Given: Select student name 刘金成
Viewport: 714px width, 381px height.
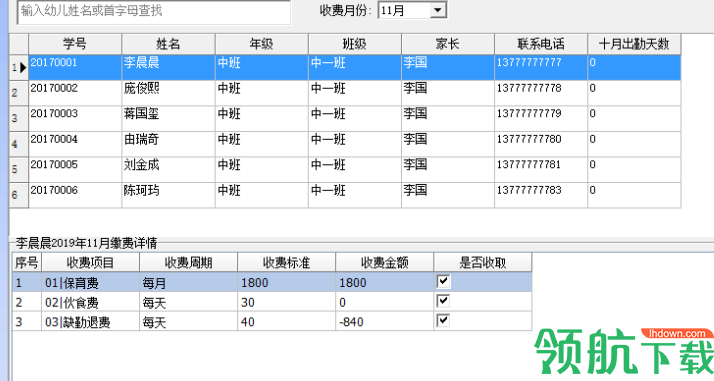Looking at the screenshot, I should click(168, 170).
